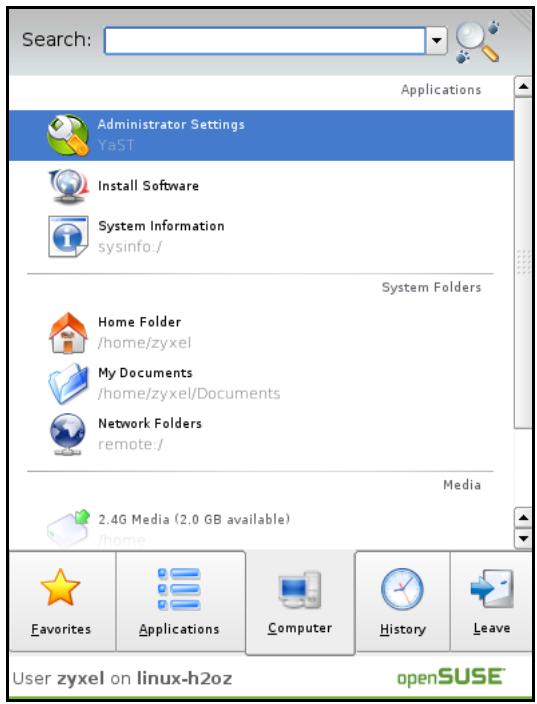Focus the Search input field
537x704 pixels.
264,41
